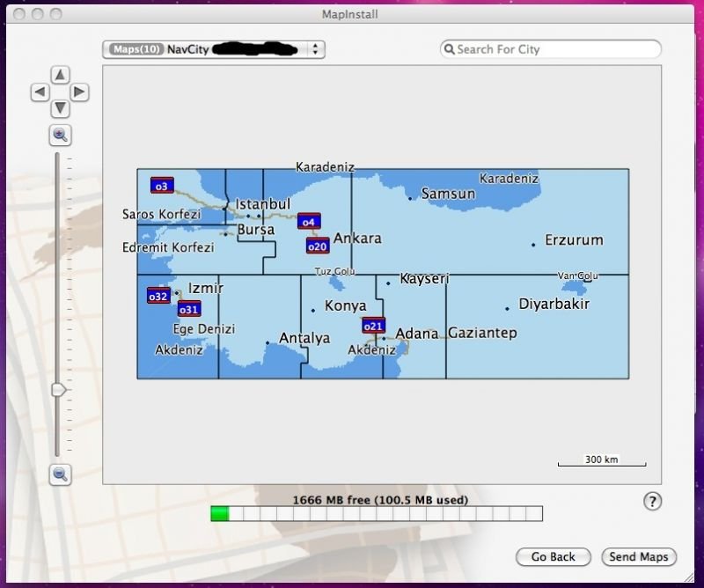
Task: Click Send Maps button
Action: [x=639, y=556]
